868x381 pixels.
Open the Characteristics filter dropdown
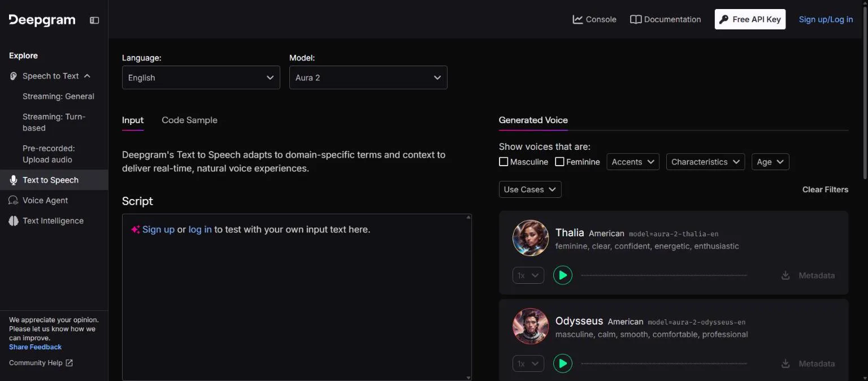705,162
